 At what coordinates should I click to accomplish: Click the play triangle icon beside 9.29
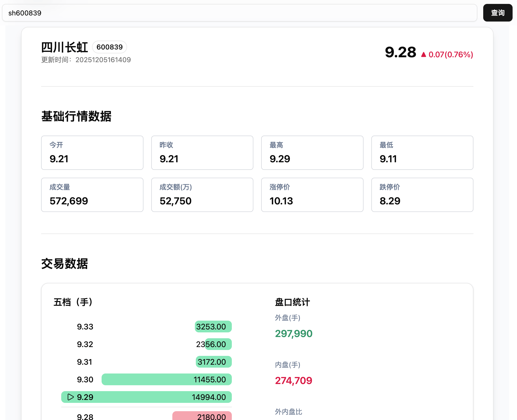click(70, 397)
